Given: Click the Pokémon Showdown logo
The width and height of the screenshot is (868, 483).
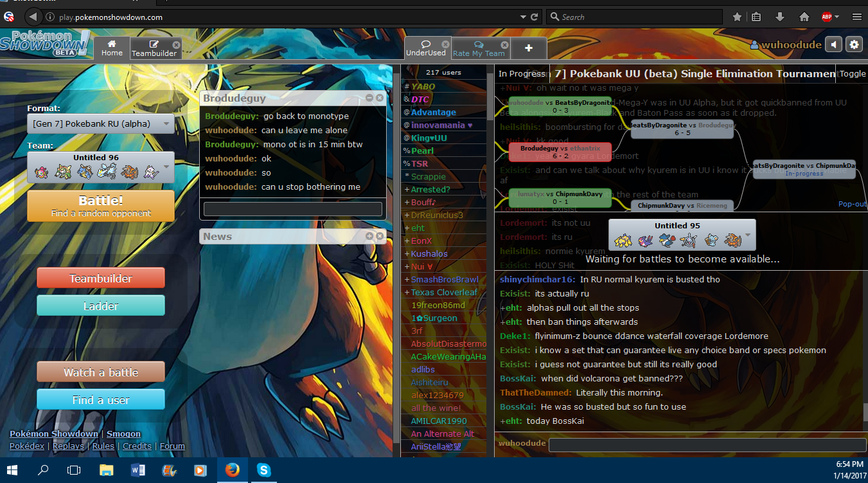Looking at the screenshot, I should 45,43.
